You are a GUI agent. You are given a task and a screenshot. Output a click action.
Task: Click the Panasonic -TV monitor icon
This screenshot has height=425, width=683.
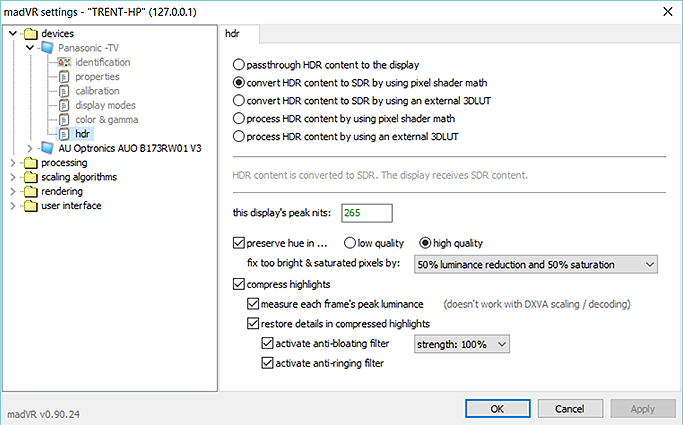(47, 48)
